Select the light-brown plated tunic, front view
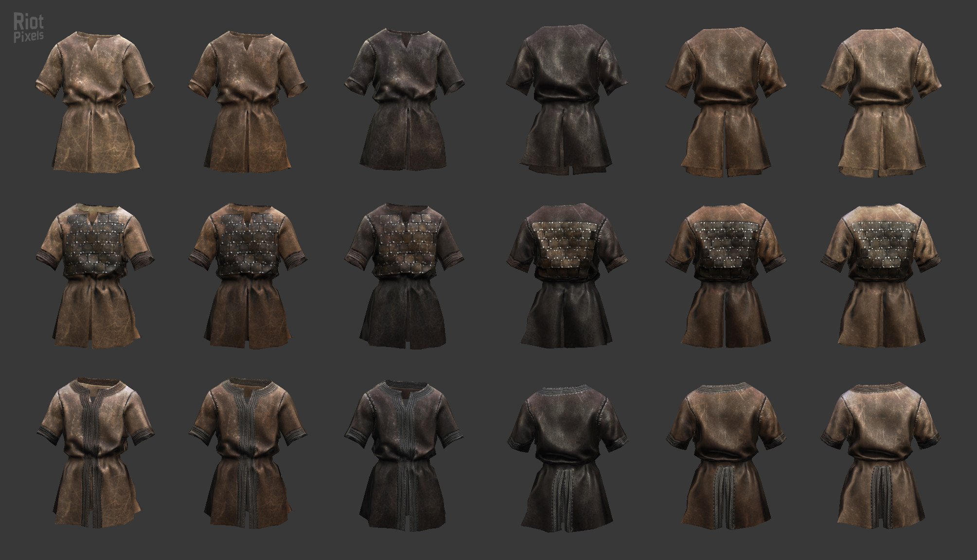The height and width of the screenshot is (560, 977). [95, 275]
